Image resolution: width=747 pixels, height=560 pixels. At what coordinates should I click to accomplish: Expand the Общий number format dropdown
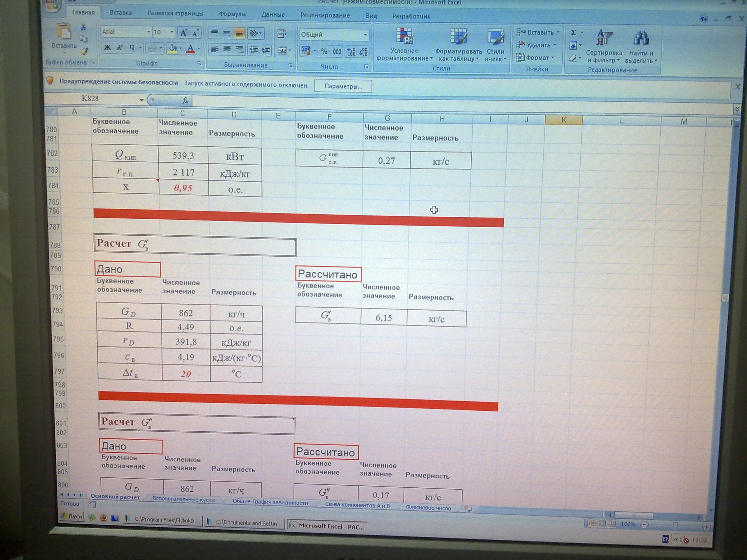pos(365,34)
